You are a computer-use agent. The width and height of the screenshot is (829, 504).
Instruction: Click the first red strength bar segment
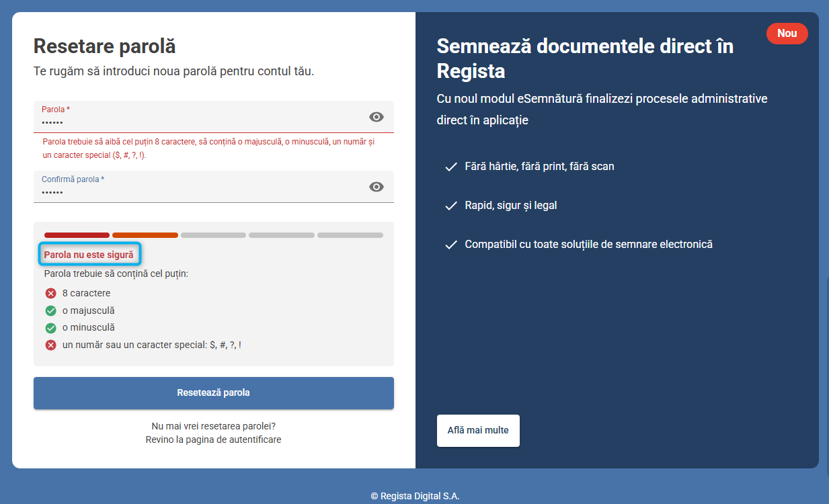(x=77, y=235)
